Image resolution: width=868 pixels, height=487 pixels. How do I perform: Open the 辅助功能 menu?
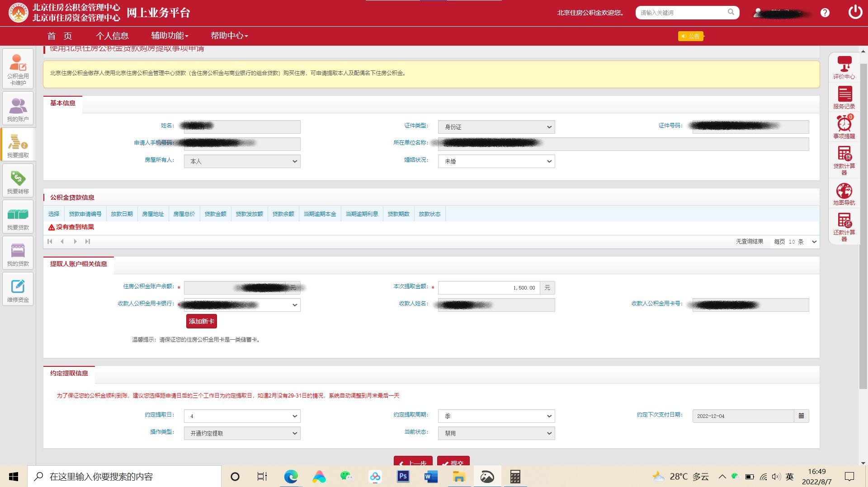coord(170,36)
